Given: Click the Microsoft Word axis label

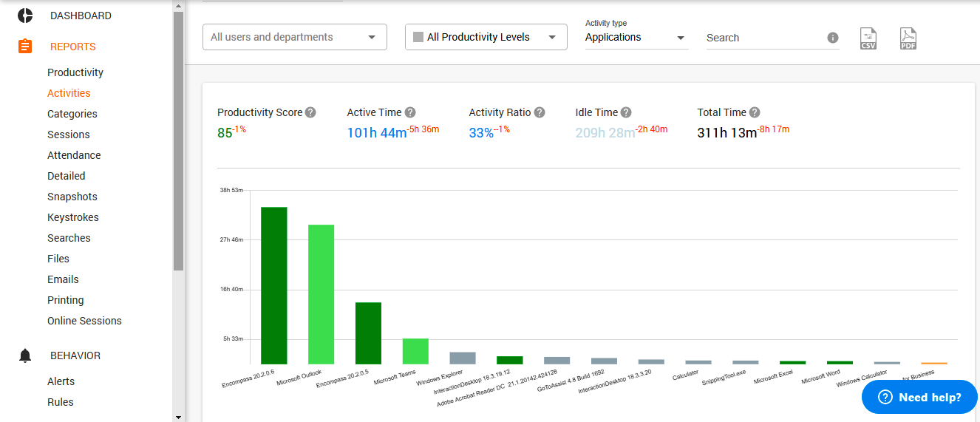Looking at the screenshot, I should [x=821, y=377].
